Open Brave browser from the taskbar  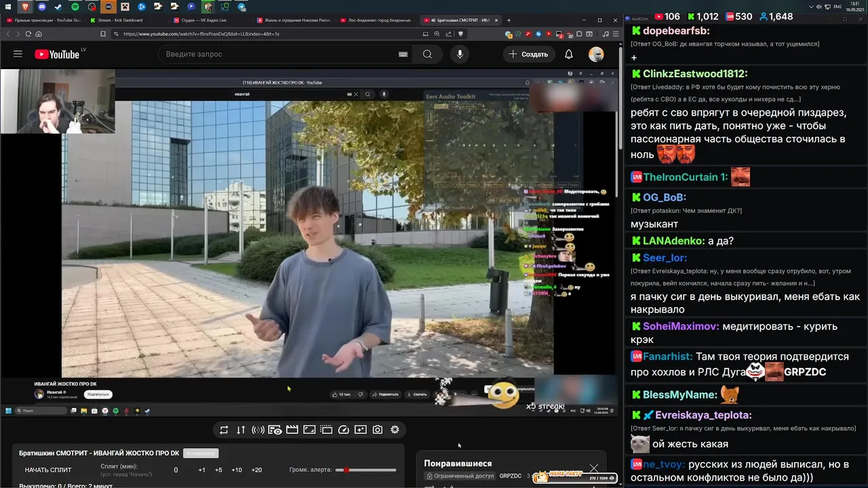[x=26, y=7]
